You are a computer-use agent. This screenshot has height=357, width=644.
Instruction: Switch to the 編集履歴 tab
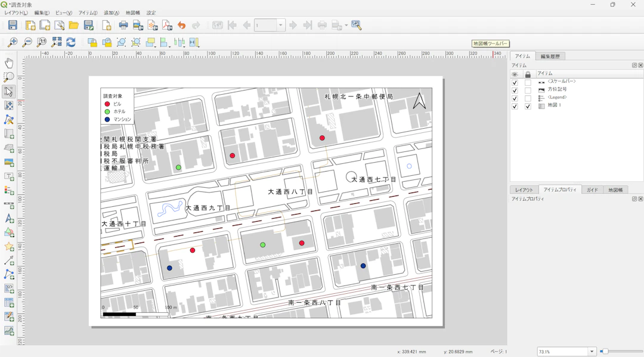[550, 56]
